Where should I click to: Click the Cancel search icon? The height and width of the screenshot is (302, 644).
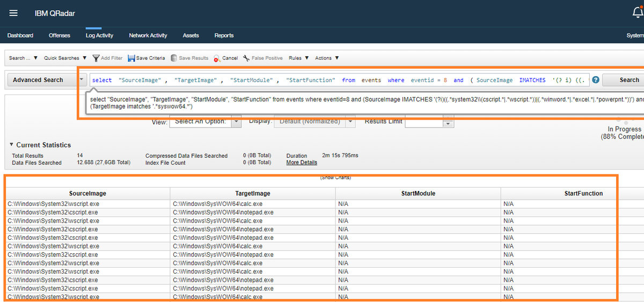click(x=217, y=58)
